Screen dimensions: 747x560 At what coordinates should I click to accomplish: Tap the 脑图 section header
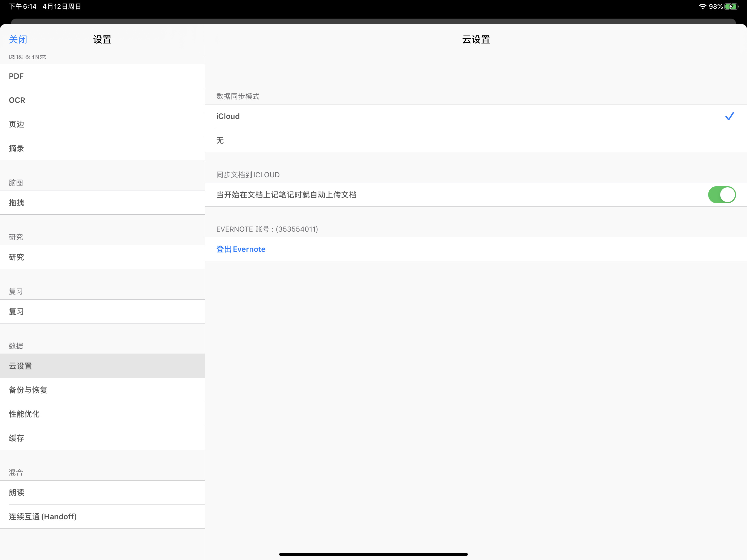(16, 183)
